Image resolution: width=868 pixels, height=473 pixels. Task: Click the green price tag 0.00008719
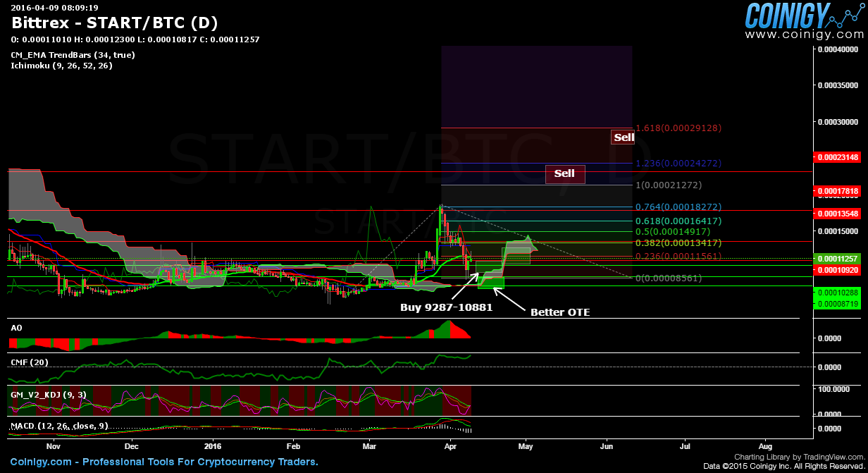click(837, 303)
